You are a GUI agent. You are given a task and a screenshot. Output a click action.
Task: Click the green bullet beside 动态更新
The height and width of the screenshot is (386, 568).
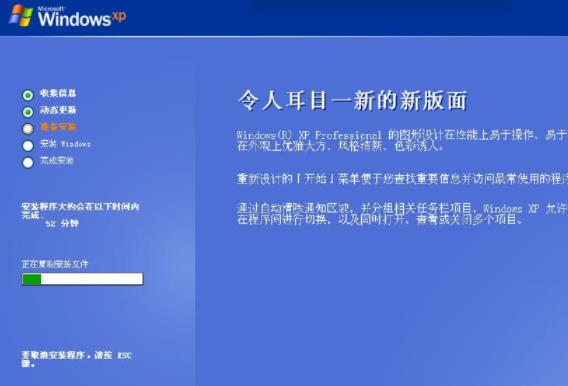coord(28,112)
